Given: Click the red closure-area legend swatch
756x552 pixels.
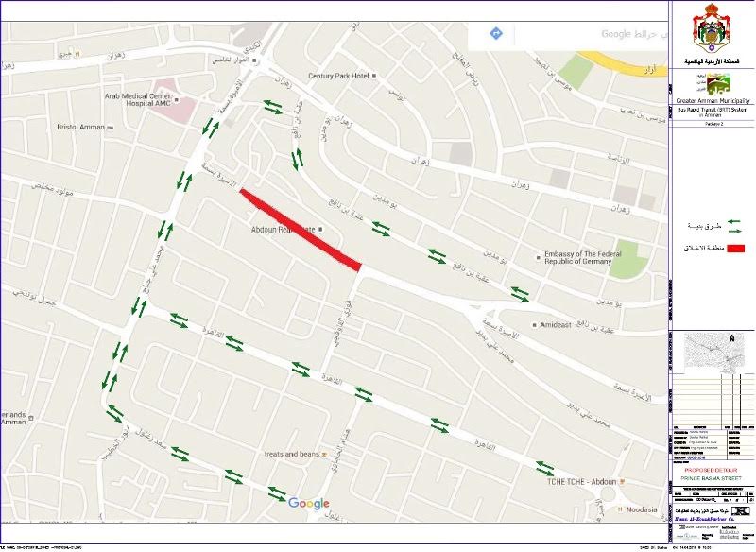Looking at the screenshot, I should [x=736, y=249].
